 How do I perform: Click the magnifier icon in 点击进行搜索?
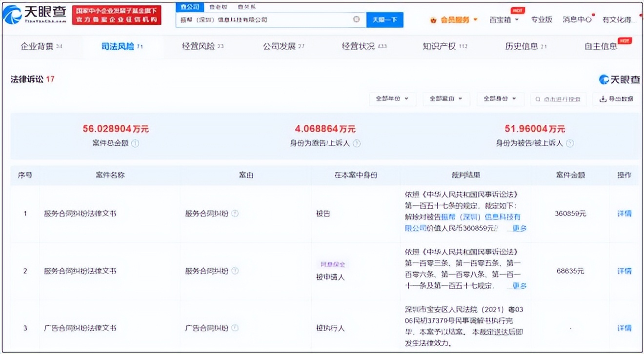click(x=538, y=98)
